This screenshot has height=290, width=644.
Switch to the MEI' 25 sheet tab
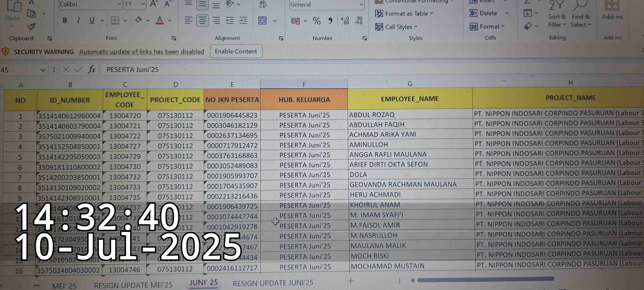(x=64, y=286)
